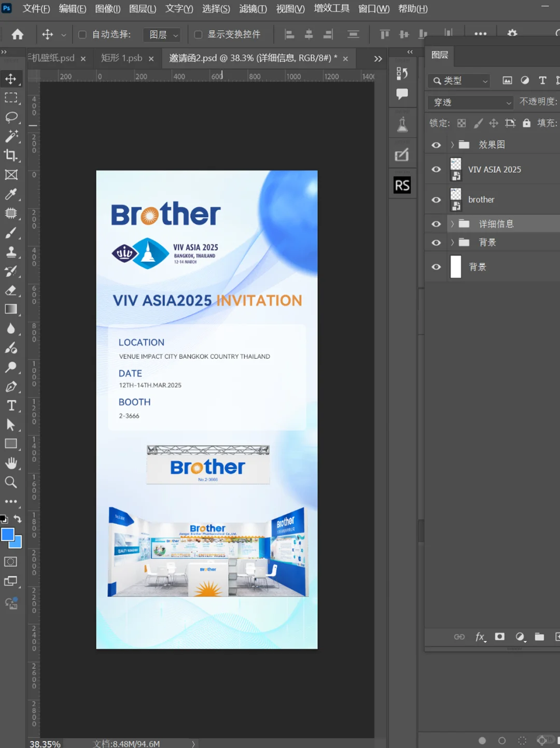
Task: Create a new group folder
Action: [x=539, y=637]
